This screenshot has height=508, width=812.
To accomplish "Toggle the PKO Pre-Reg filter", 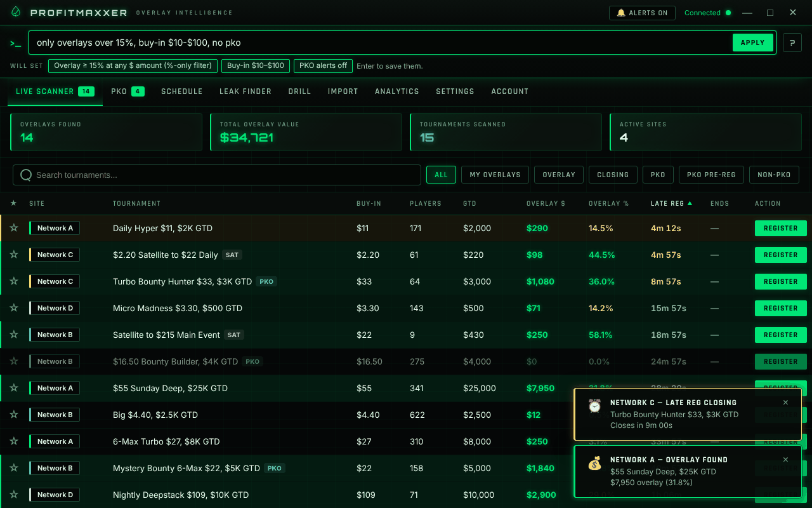I will [x=711, y=175].
